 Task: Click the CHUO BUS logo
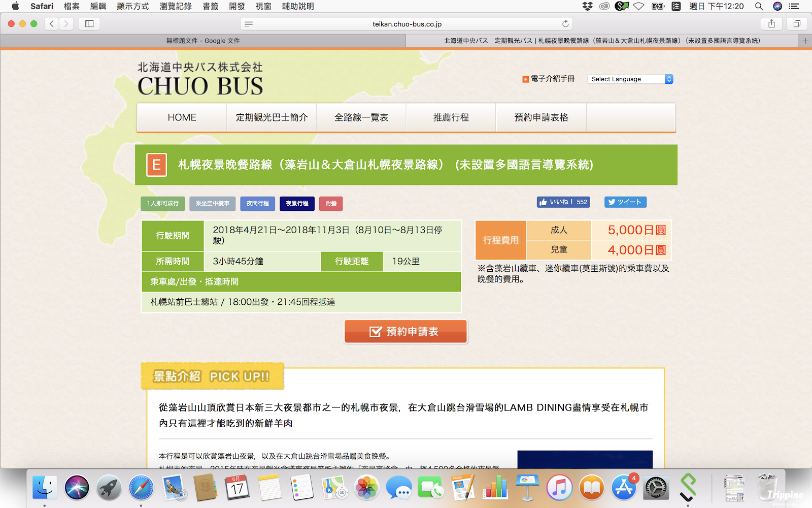coord(200,79)
